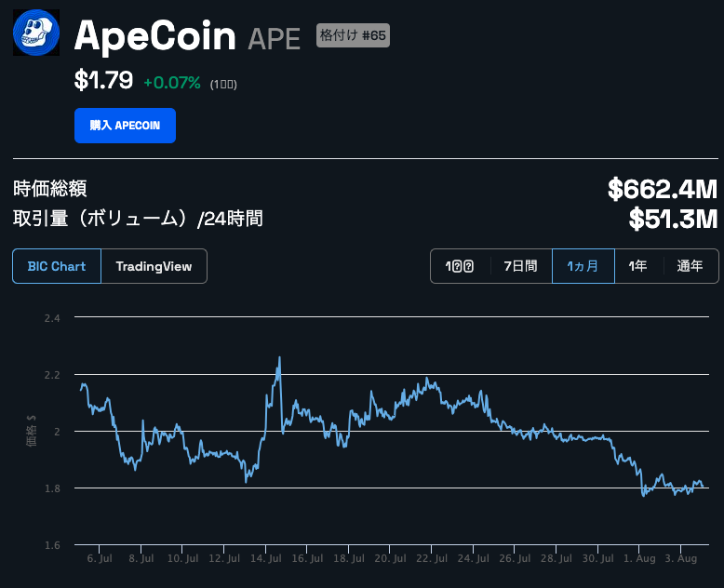
Task: Click the chart's highest peak near 14. Jul
Action: (x=279, y=357)
